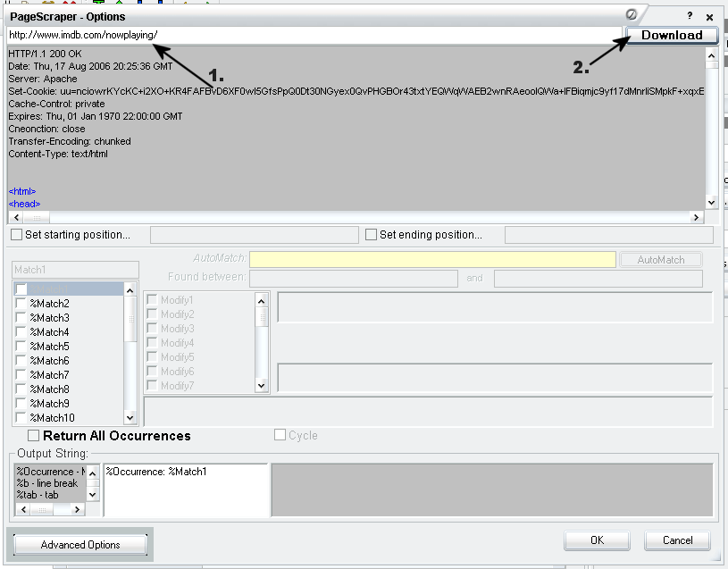Click the AutoMatch button

(x=661, y=259)
